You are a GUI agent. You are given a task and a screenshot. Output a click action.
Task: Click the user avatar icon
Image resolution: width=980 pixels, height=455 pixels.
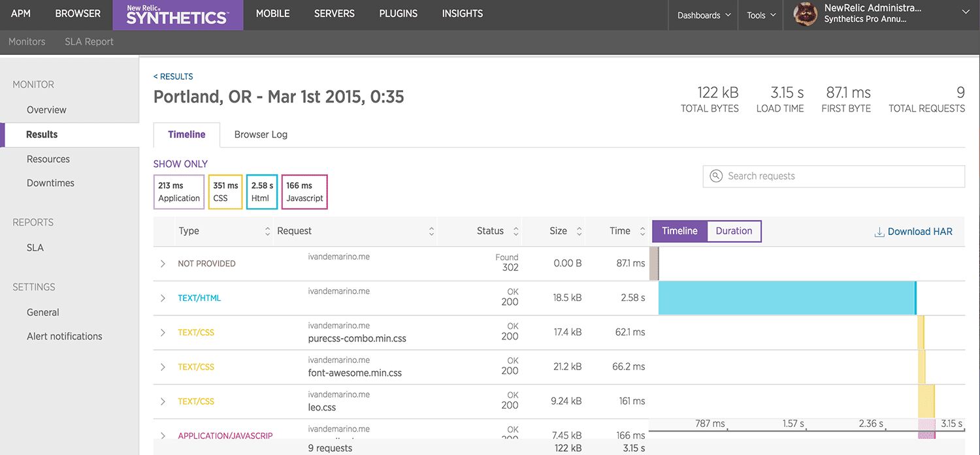[806, 14]
